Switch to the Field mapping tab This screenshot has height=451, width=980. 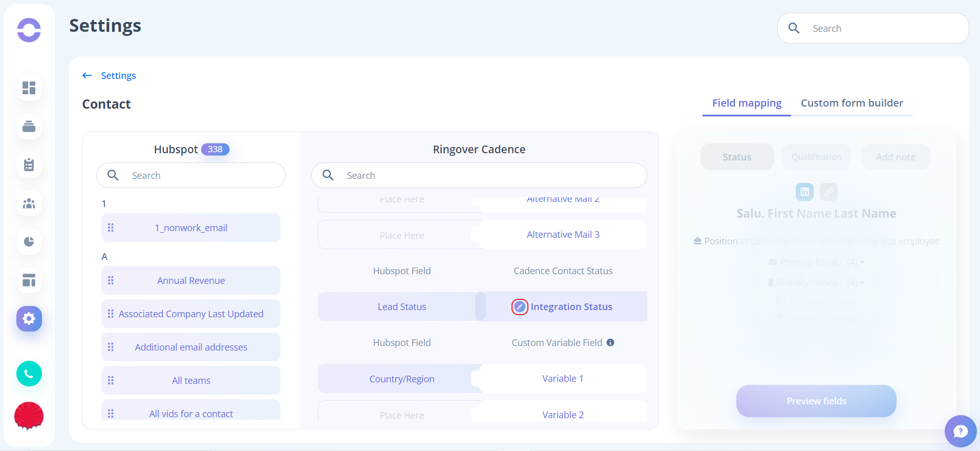(747, 103)
